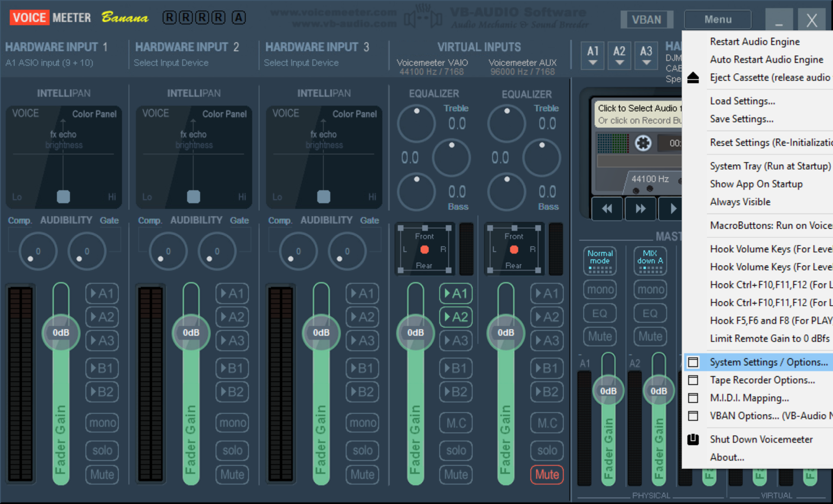Disable the active A2 routing on Voicemeeter VAIO
The height and width of the screenshot is (504, 833).
456,317
